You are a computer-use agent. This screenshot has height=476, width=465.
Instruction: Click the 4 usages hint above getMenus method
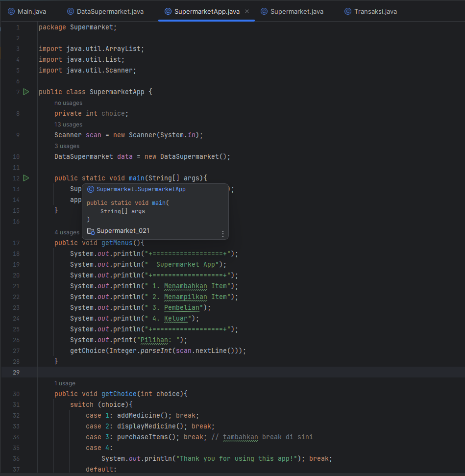(x=67, y=232)
